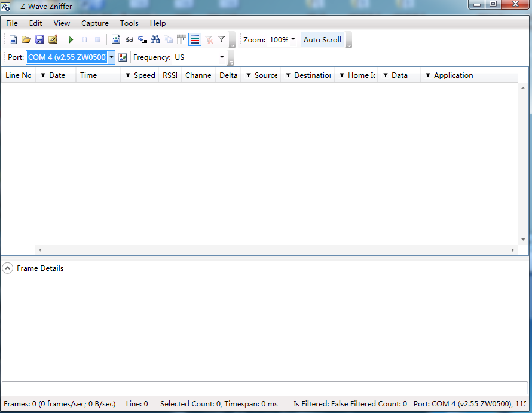This screenshot has height=413, width=532.
Task: Click the Channel column header
Action: (198, 75)
